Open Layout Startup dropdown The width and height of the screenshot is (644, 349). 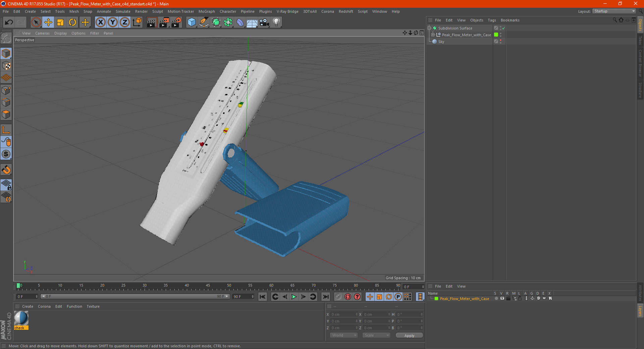[x=614, y=11]
